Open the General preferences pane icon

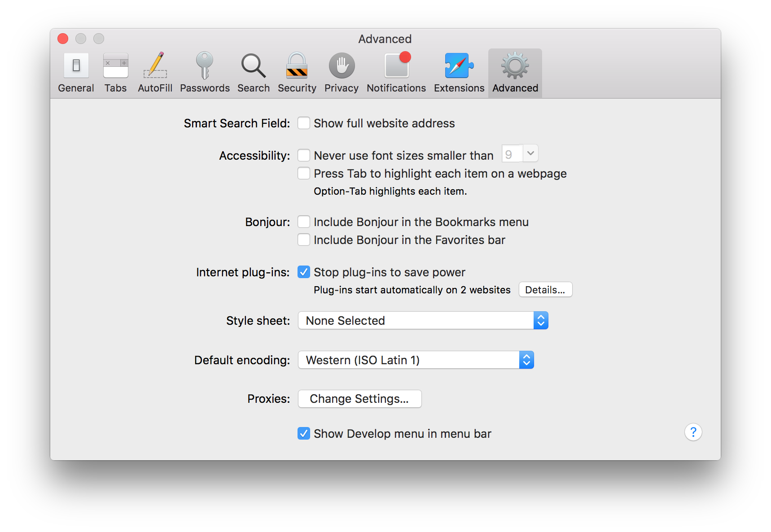tap(76, 66)
